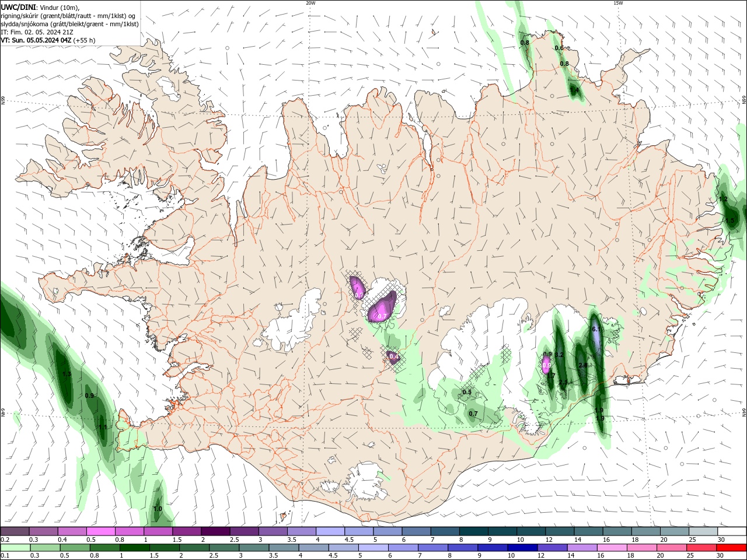Pick pink swatch between 18 and 20, lower legend
Screen dimensions: 747x560
[x=641, y=548]
